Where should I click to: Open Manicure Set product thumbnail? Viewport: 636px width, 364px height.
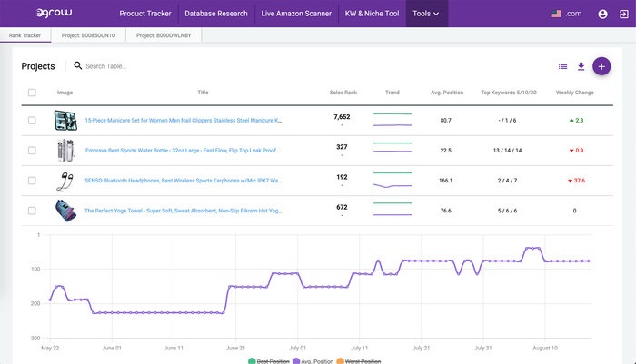tap(65, 121)
